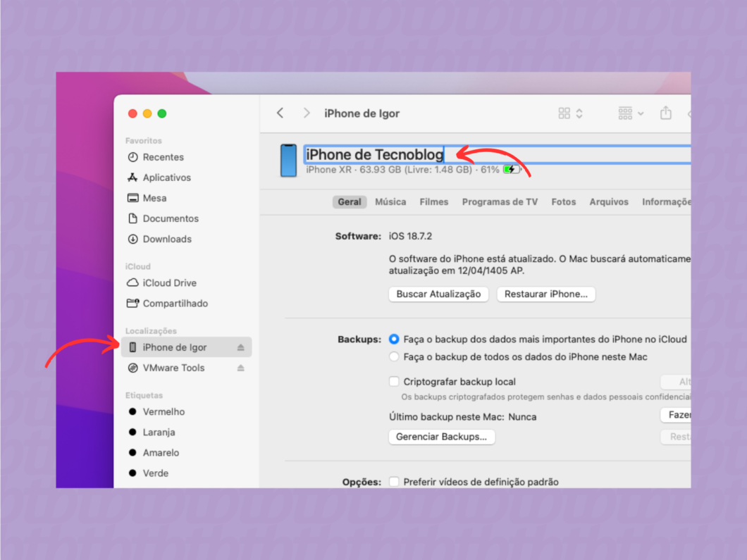Enable Criptografar backup local checkbox

[x=394, y=381]
